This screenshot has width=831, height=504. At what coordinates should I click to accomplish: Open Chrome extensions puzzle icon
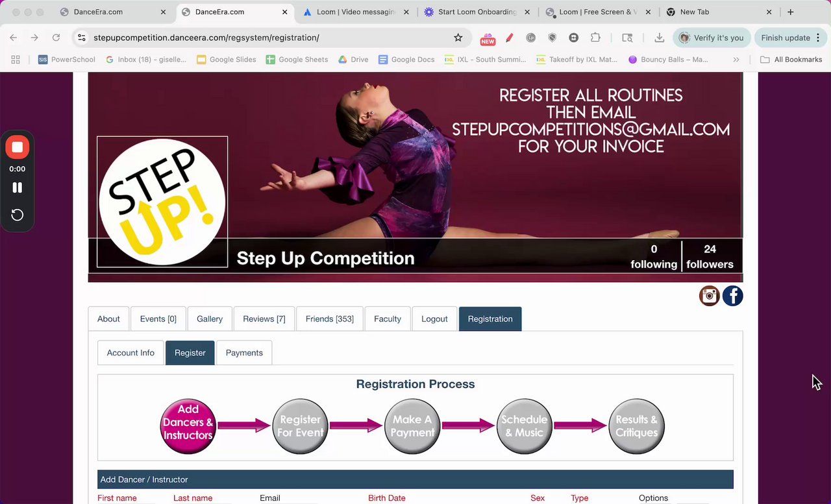pos(595,38)
